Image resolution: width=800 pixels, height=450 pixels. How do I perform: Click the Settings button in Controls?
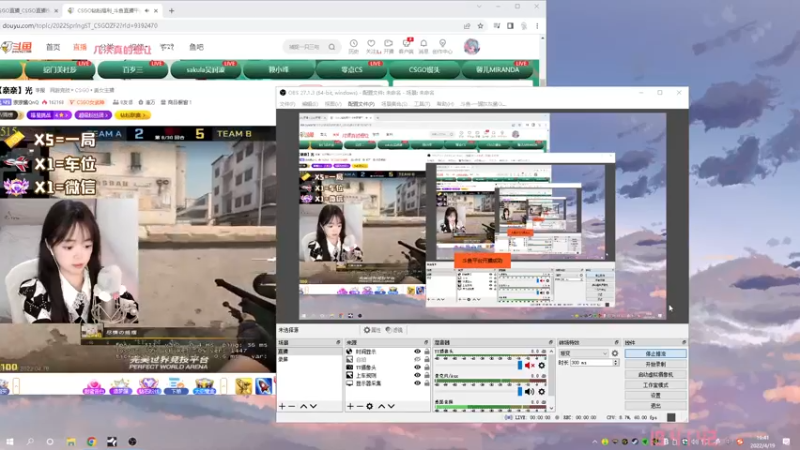tap(656, 395)
